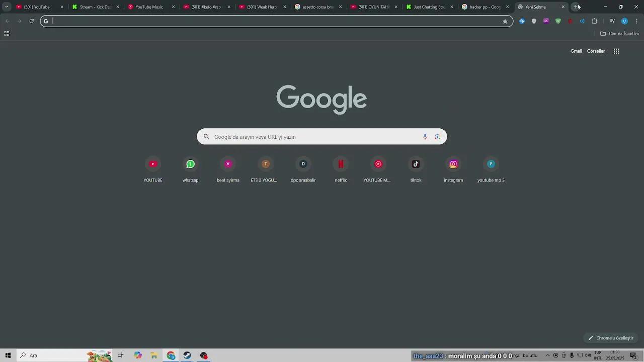Focus the address bar

coord(277,21)
